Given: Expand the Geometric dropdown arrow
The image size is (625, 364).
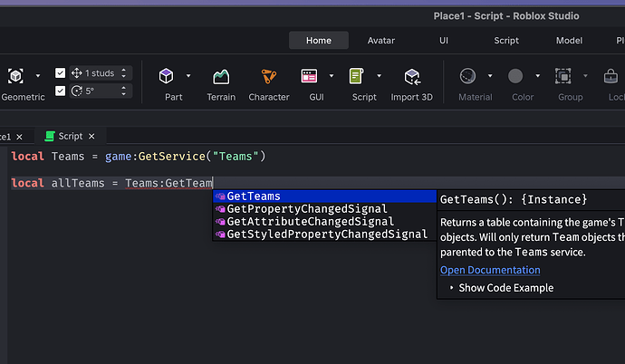Looking at the screenshot, I should point(38,76).
